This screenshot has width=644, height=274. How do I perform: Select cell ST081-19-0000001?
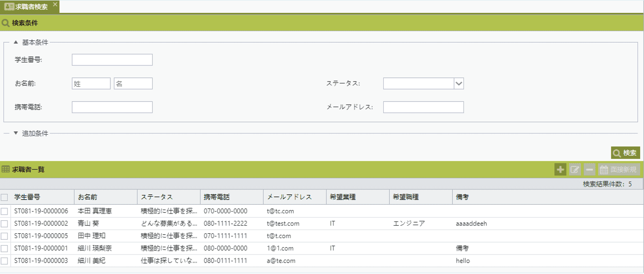click(x=41, y=248)
